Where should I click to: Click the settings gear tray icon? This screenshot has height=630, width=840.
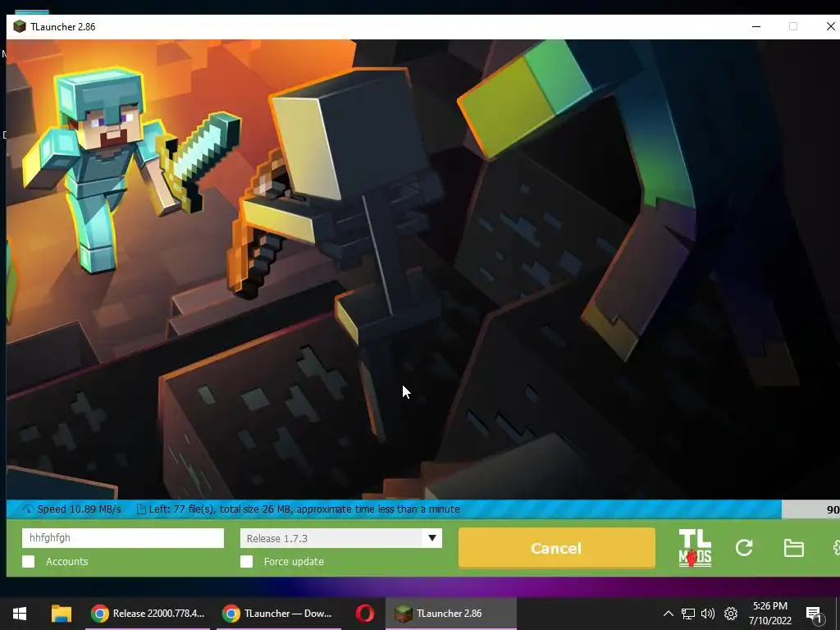click(x=731, y=614)
